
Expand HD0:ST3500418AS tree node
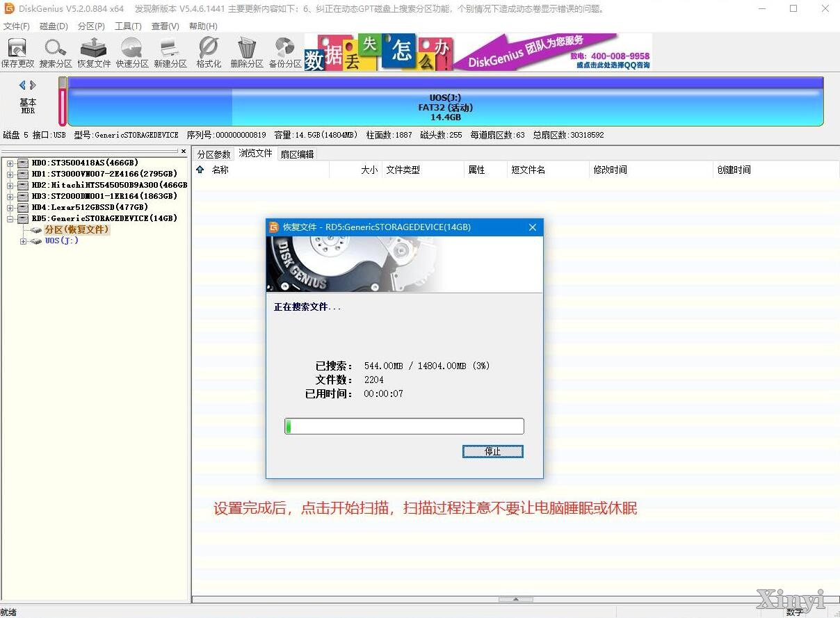10,163
